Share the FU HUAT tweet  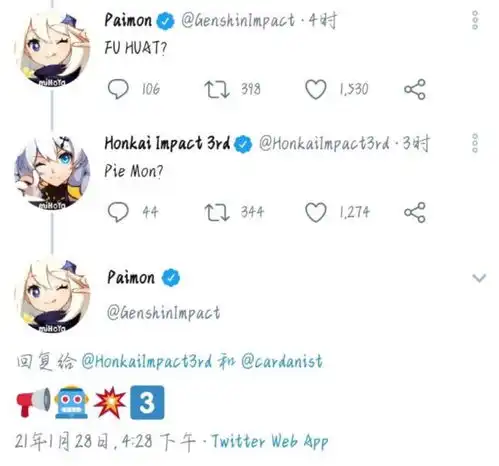(x=415, y=89)
